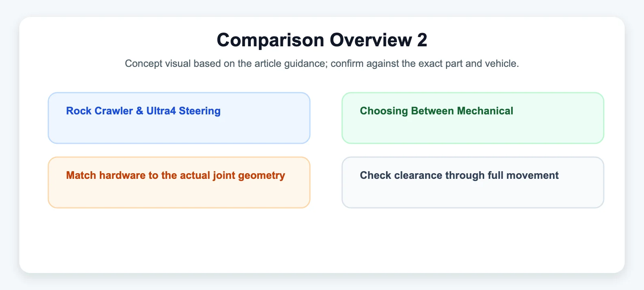The image size is (644, 290).
Task: Select the orange Match hardware card
Action: [179, 182]
